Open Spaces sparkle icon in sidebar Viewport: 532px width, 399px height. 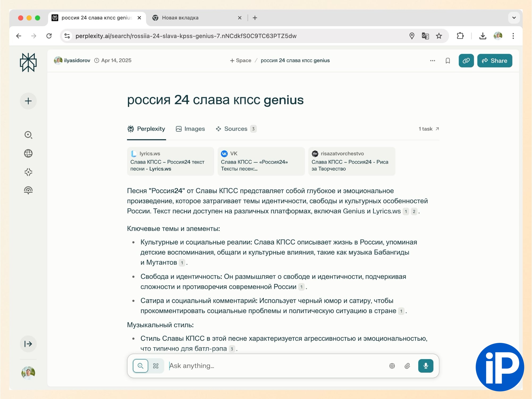point(28,172)
